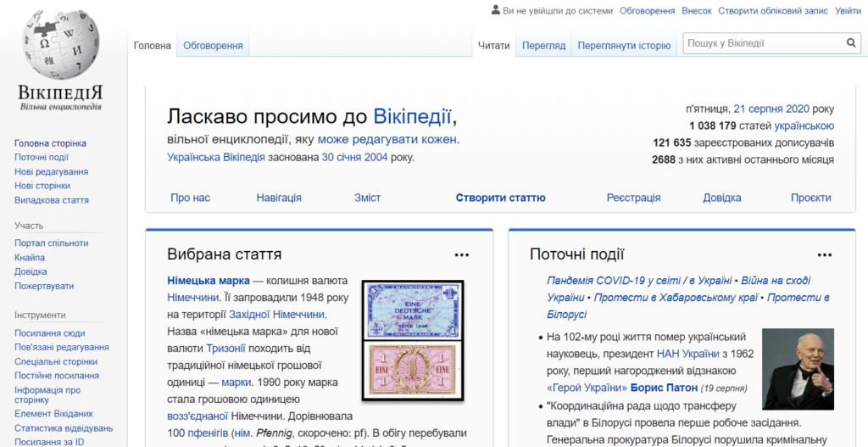Click Пожертвувати in the sidebar
868x447 pixels.
click(x=44, y=286)
